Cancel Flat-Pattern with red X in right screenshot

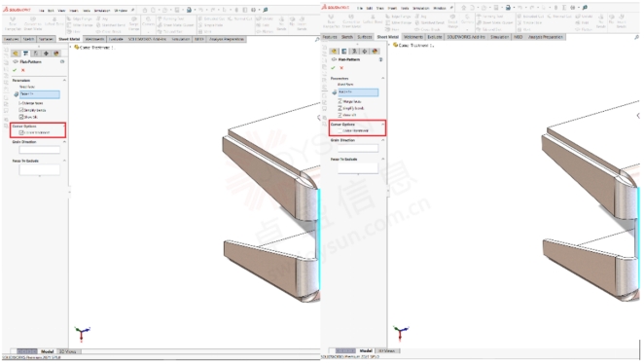point(341,68)
